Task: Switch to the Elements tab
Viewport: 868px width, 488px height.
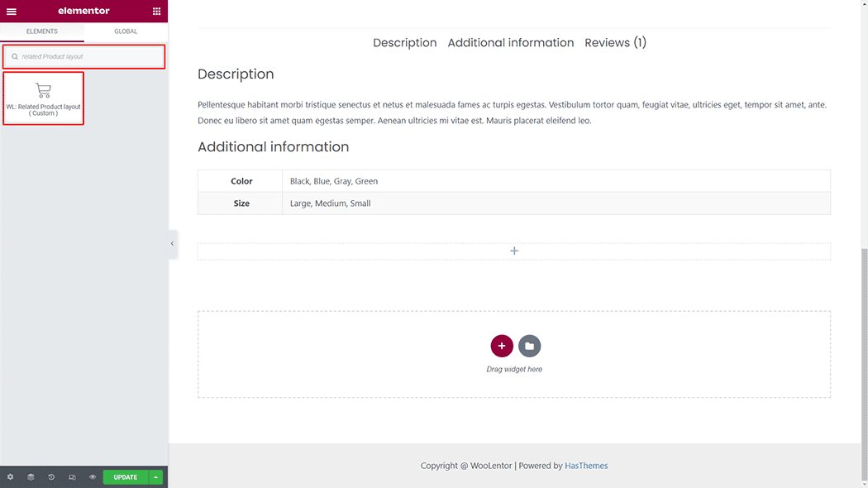Action: point(42,31)
